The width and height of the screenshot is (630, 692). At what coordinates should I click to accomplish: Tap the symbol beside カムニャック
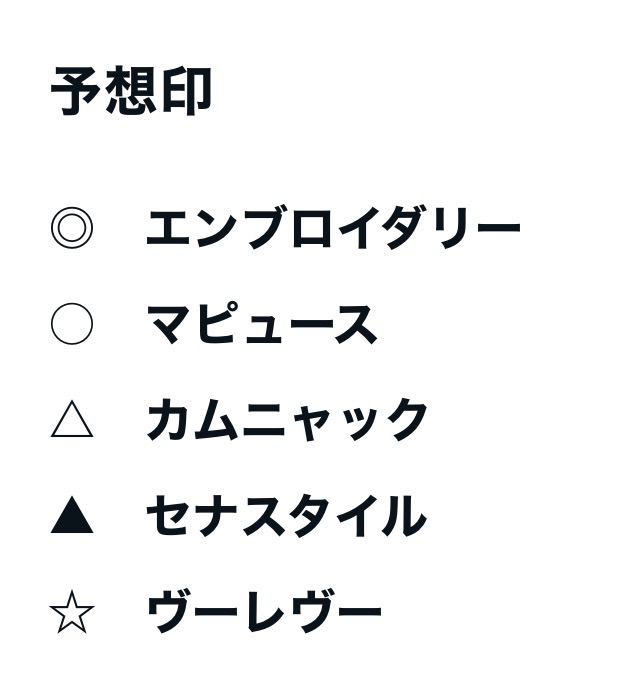[72, 421]
